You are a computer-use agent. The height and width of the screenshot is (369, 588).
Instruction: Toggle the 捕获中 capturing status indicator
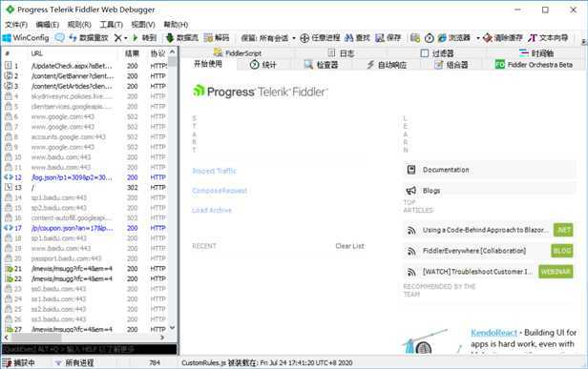19,362
